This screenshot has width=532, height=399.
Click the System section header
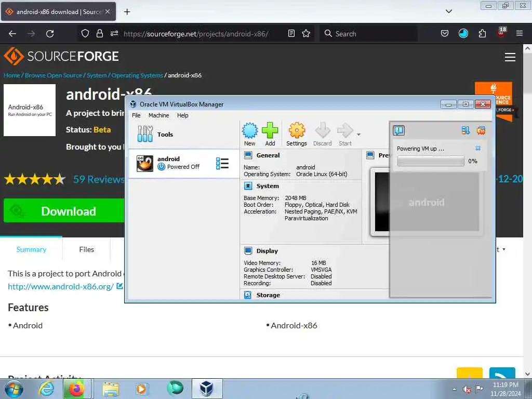click(268, 186)
